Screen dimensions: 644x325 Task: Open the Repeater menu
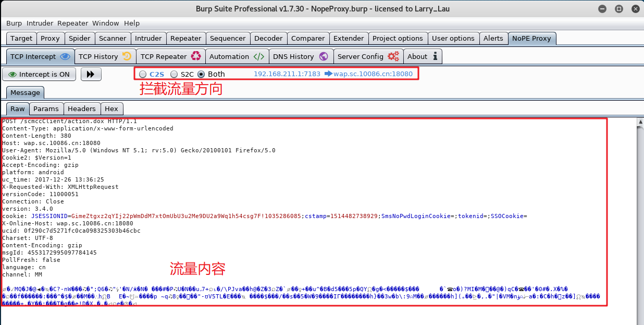(x=73, y=23)
